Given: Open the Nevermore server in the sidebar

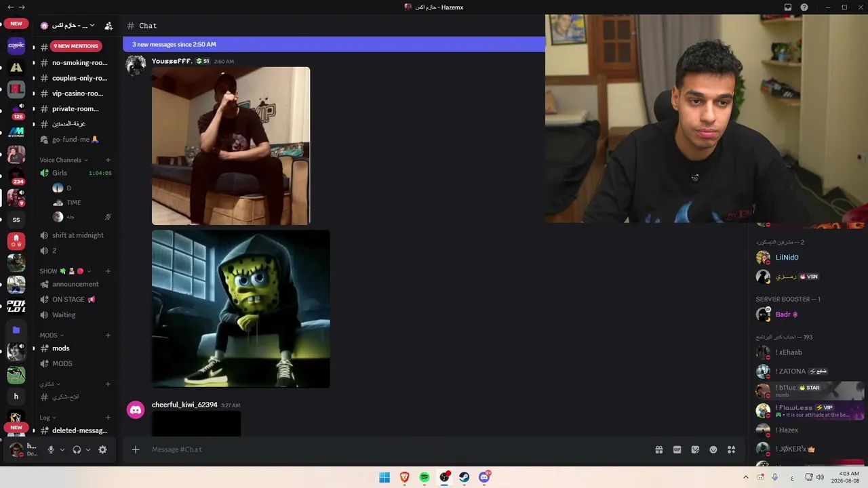Looking at the screenshot, I should tap(16, 132).
